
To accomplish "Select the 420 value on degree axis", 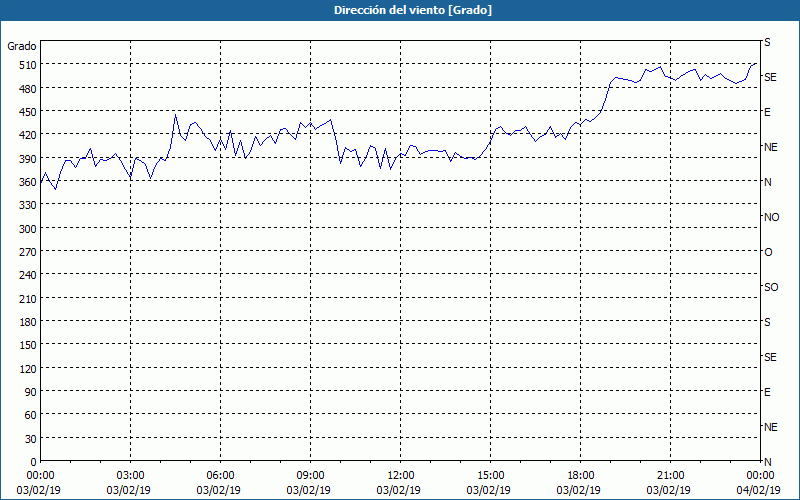I will pos(29,135).
